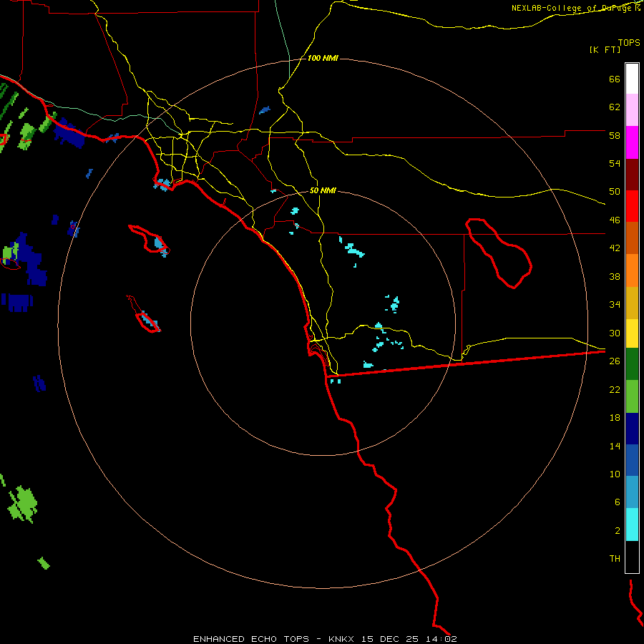Screen dimensions: 644x644
Task: Select the dark red legend swatch
Action: pos(632,175)
